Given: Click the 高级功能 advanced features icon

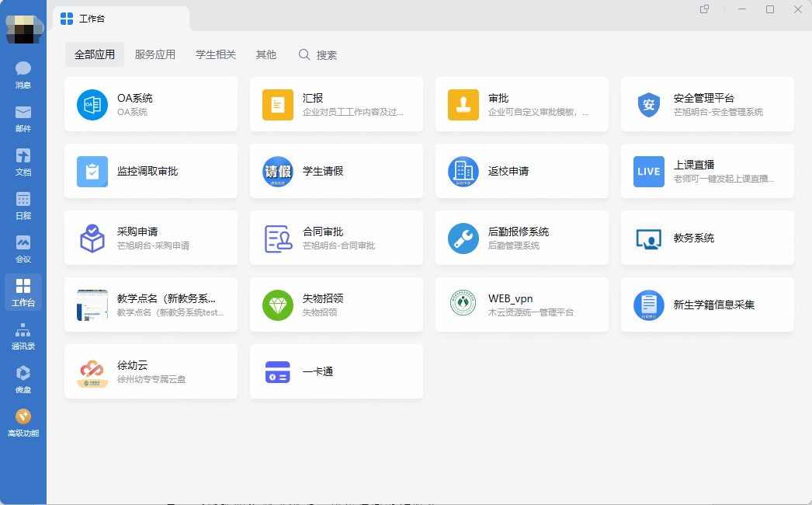Looking at the screenshot, I should tap(23, 423).
